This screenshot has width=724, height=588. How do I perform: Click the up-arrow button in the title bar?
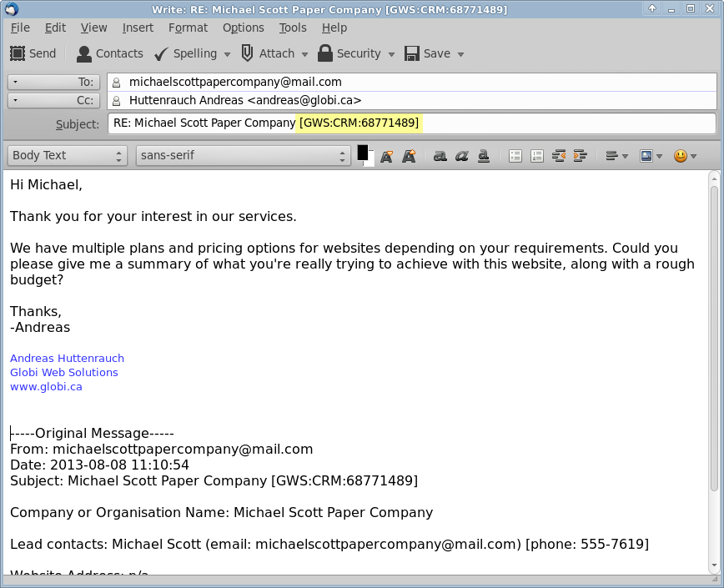point(652,8)
